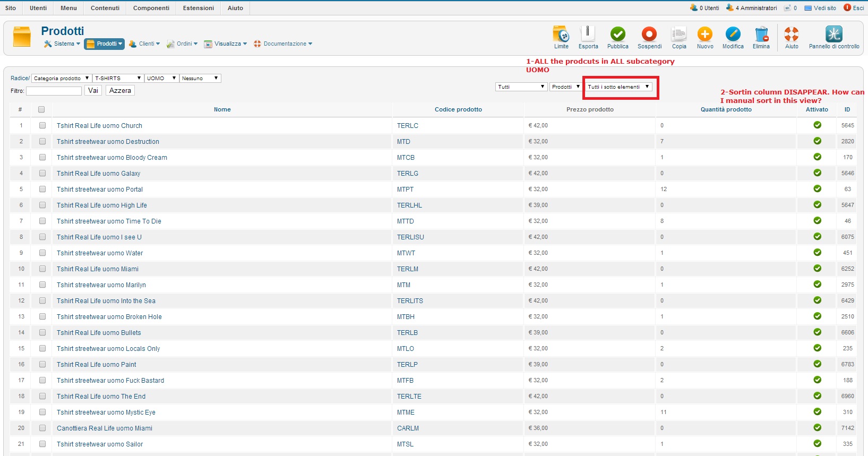This screenshot has width=868, height=456.
Task: Toggle the select-all checkbox in table header
Action: click(41, 110)
